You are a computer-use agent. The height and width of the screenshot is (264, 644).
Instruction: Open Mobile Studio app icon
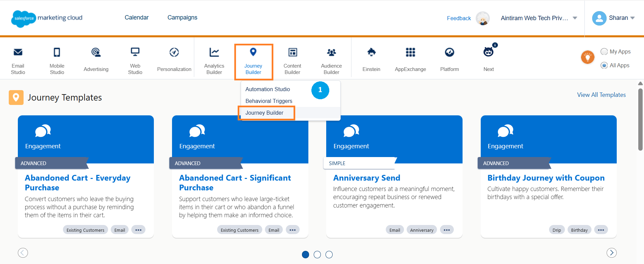tap(57, 52)
